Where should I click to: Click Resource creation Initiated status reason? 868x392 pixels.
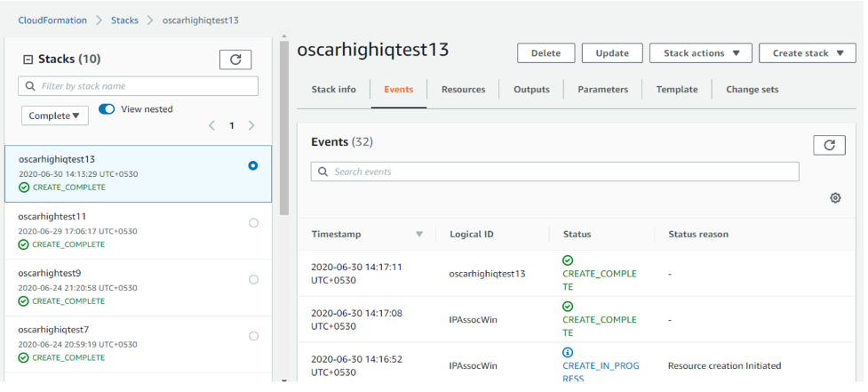point(724,365)
